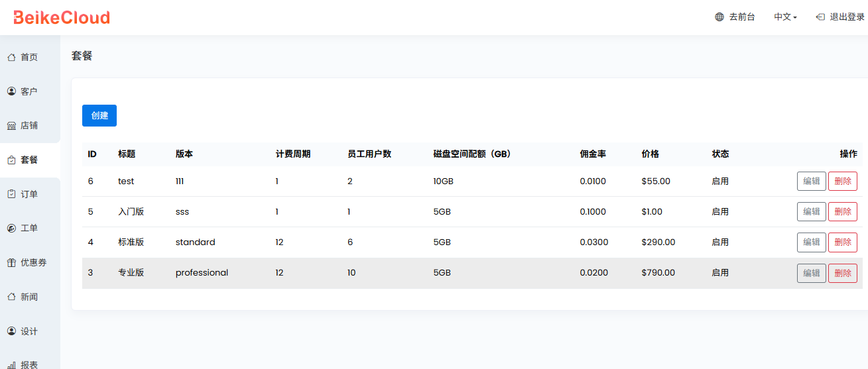Click the version cell 'sss'
Image resolution: width=868 pixels, height=369 pixels.
[182, 211]
